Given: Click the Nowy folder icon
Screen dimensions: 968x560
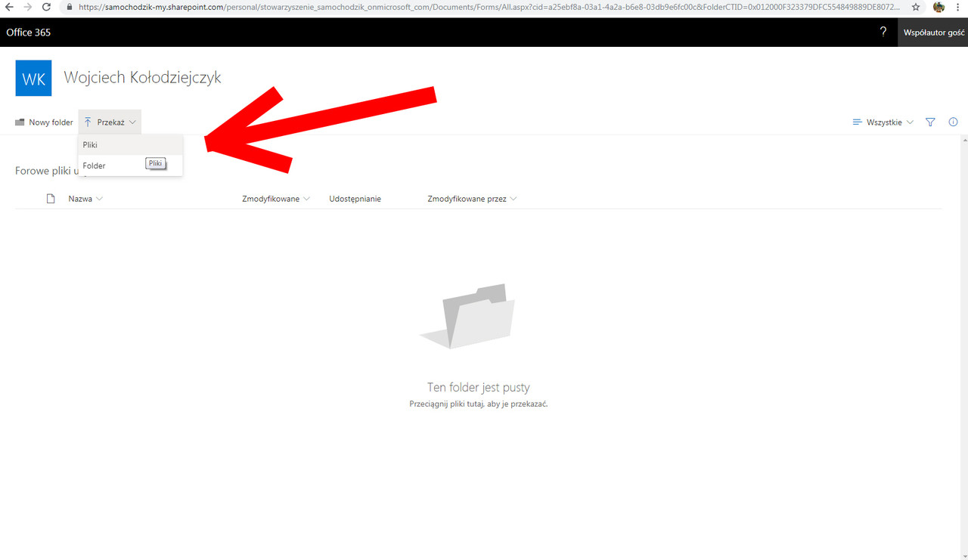Looking at the screenshot, I should [x=18, y=122].
